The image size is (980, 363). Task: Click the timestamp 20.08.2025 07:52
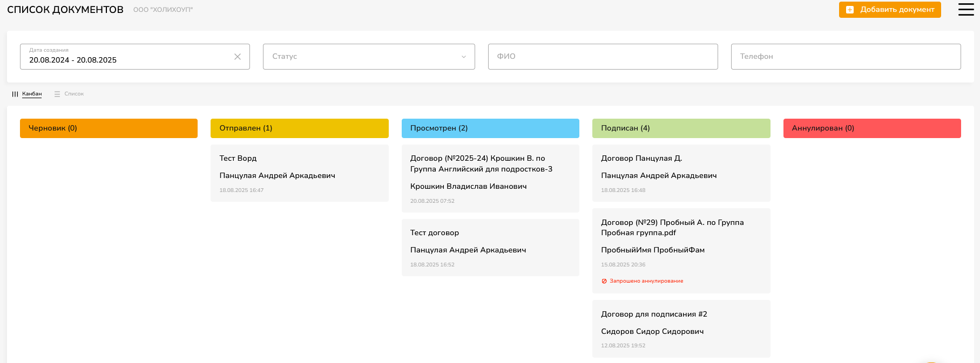pyautogui.click(x=432, y=201)
